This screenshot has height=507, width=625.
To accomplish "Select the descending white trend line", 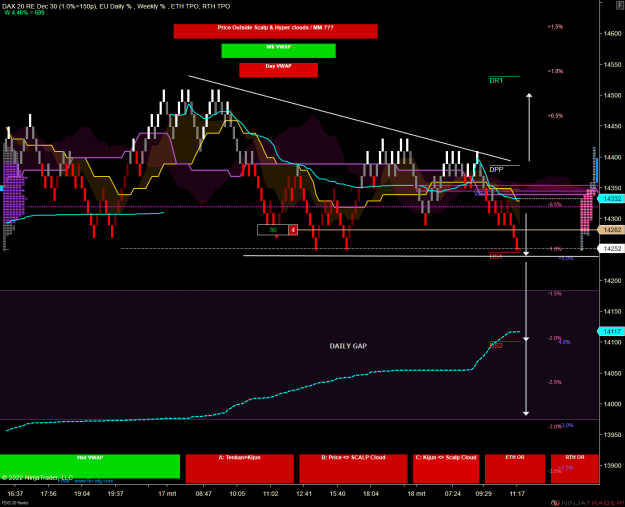I will pos(349,118).
